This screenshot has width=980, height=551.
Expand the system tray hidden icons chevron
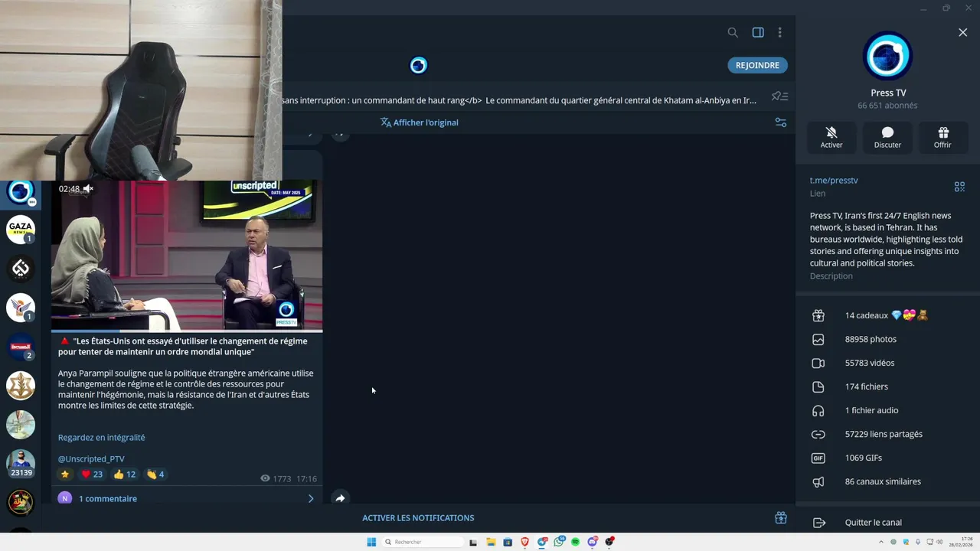click(880, 542)
